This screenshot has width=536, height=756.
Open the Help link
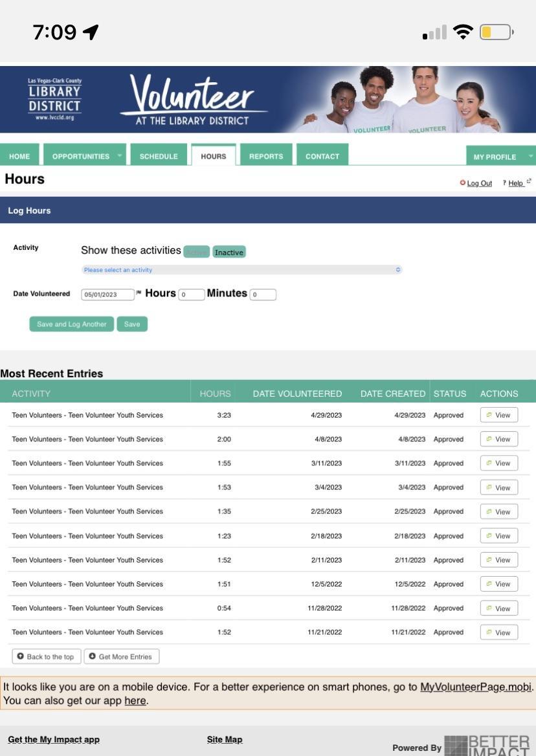coord(516,183)
